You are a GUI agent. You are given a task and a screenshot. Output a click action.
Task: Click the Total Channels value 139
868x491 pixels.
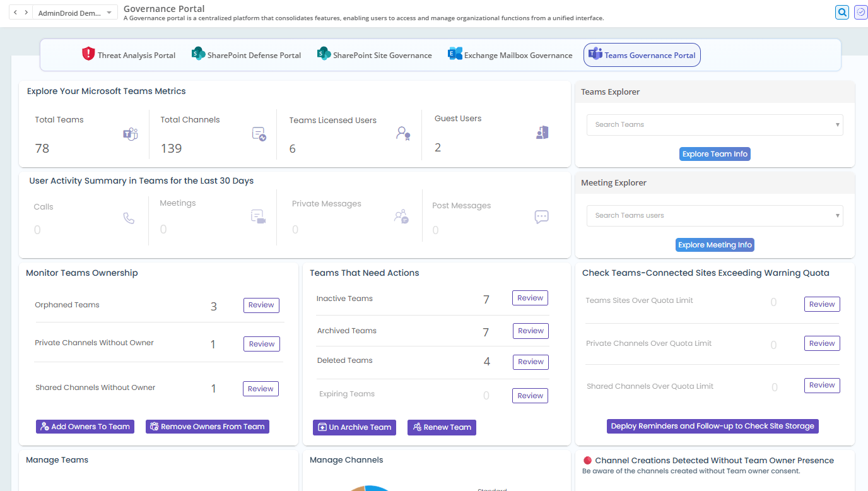tap(171, 148)
